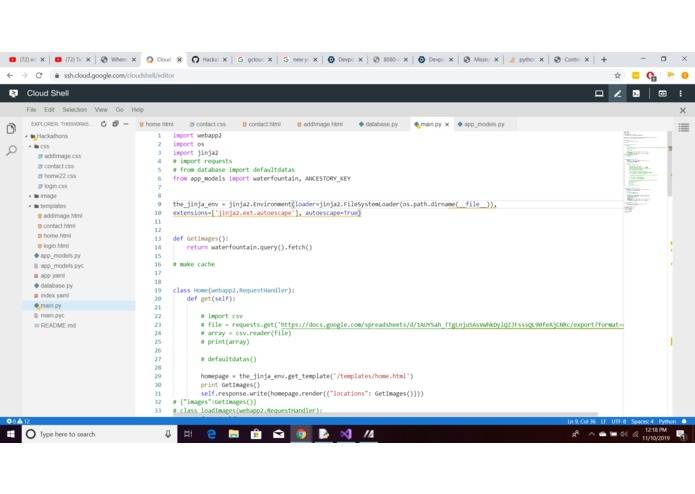
Task: Open Cloud Shell more options menu
Action: pyautogui.click(x=680, y=93)
